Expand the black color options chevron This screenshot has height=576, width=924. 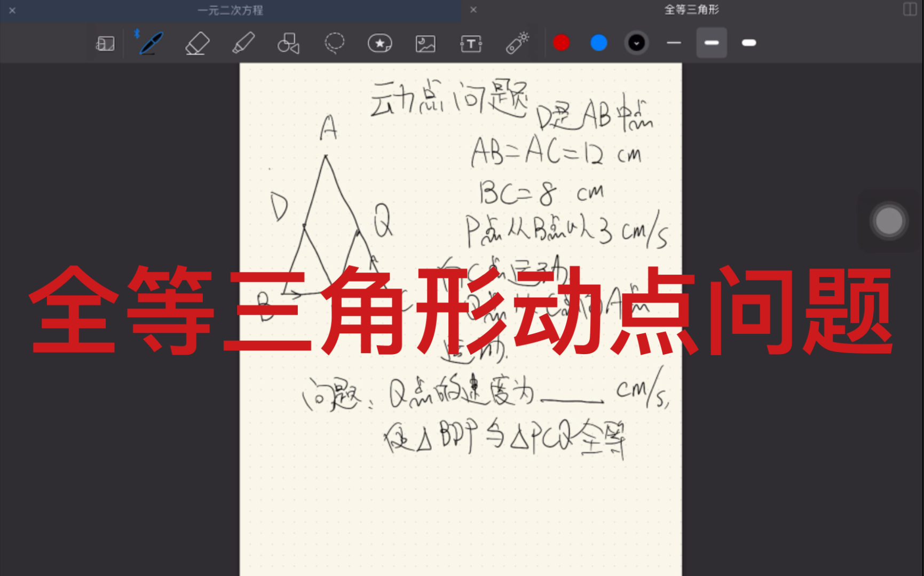636,43
